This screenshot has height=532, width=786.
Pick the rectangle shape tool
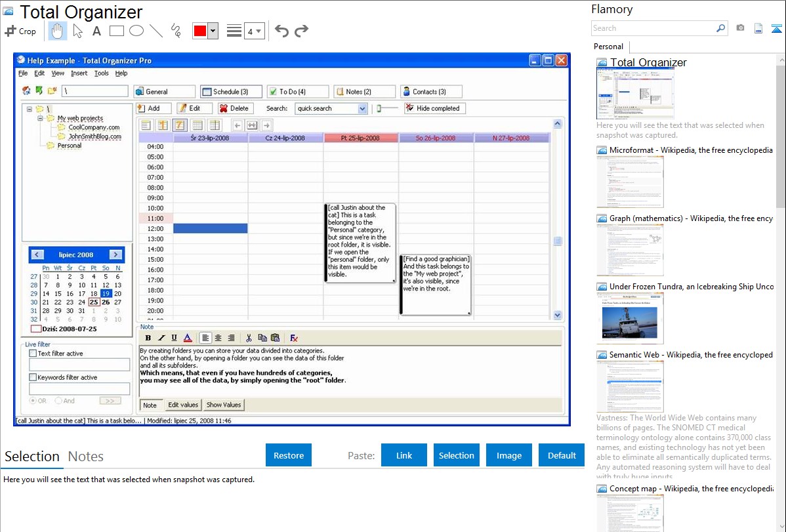point(117,31)
